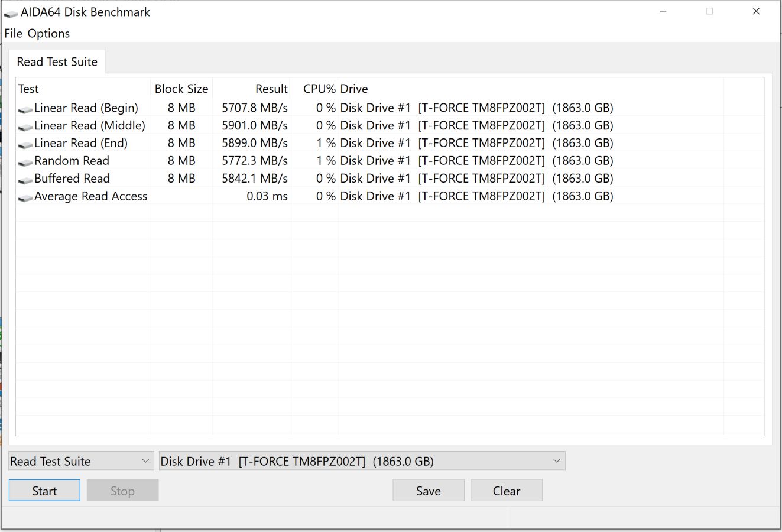Click the 8 MB block size for Buffered Read
This screenshot has width=782, height=532.
(x=181, y=179)
